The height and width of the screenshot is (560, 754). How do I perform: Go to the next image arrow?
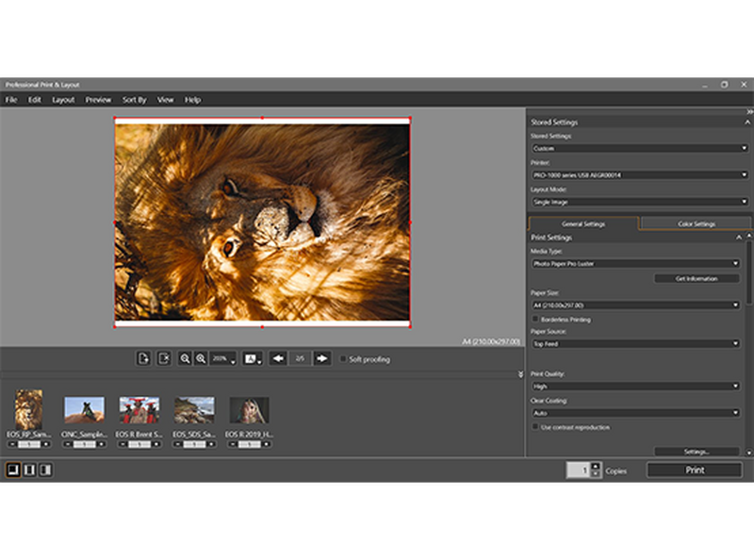point(322,359)
